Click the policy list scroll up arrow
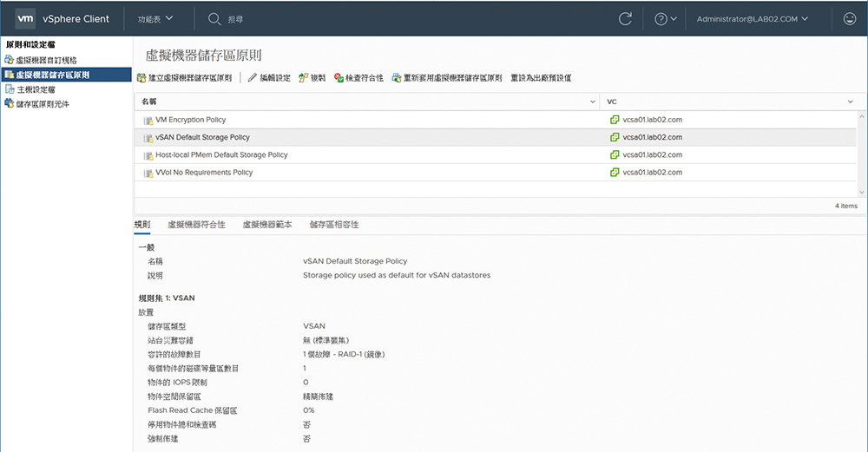Screen dimensions: 868x452 [861, 117]
